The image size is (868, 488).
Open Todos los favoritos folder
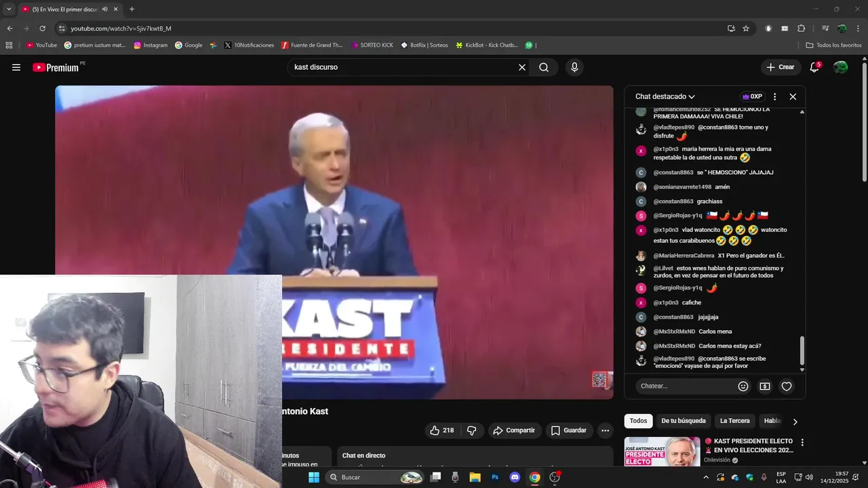point(833,45)
